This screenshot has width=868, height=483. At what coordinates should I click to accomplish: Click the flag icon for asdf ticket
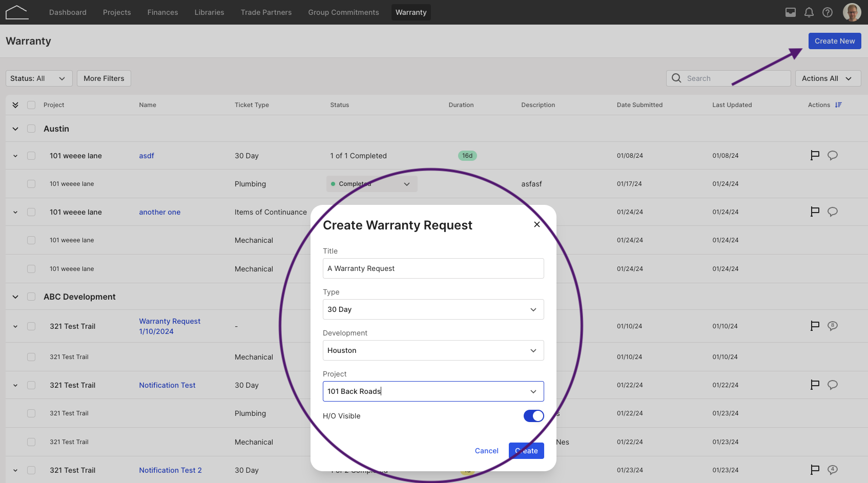(815, 155)
